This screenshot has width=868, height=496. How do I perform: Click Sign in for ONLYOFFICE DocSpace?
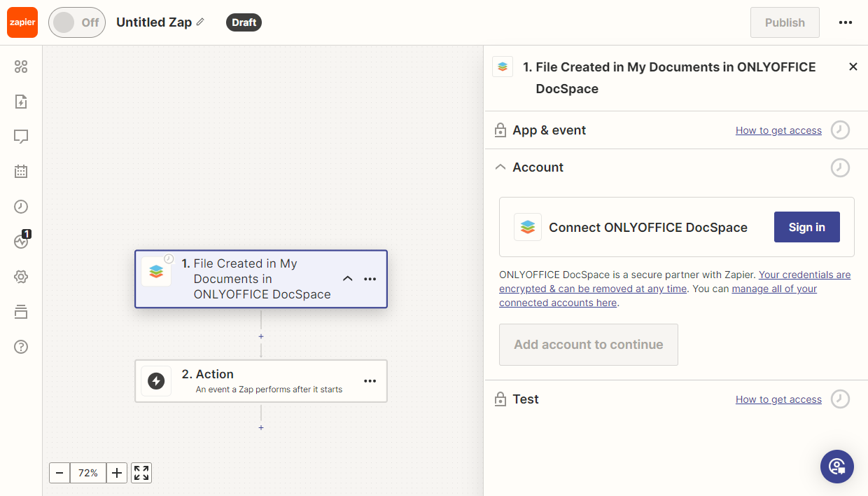[806, 228]
